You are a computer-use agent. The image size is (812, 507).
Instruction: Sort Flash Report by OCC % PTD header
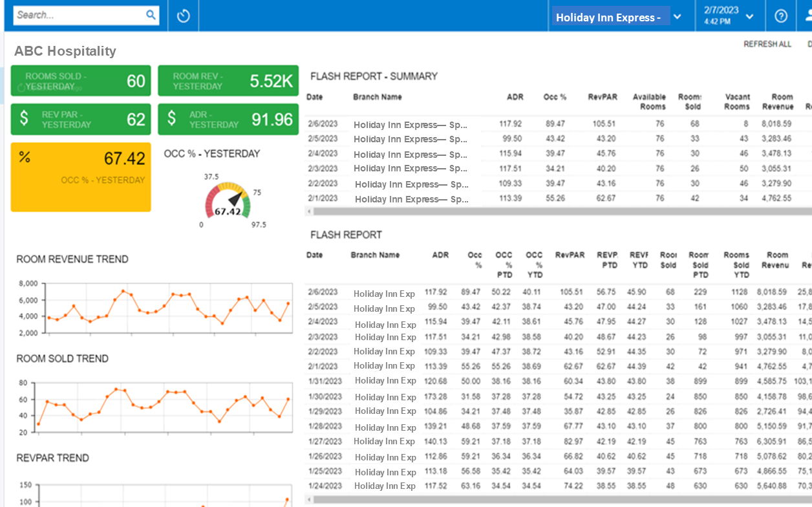coord(504,264)
